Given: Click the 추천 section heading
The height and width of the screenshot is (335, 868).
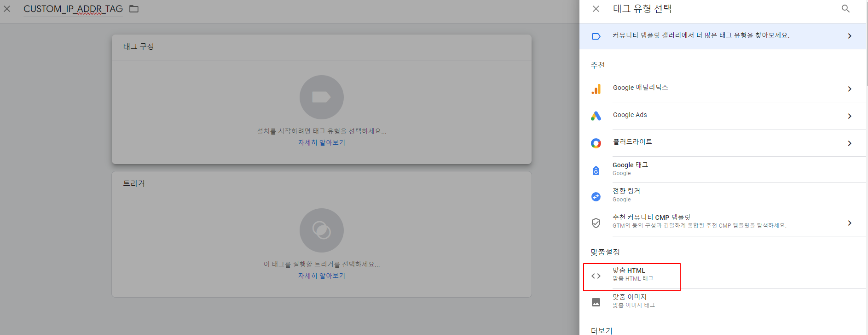Looking at the screenshot, I should pos(598,65).
